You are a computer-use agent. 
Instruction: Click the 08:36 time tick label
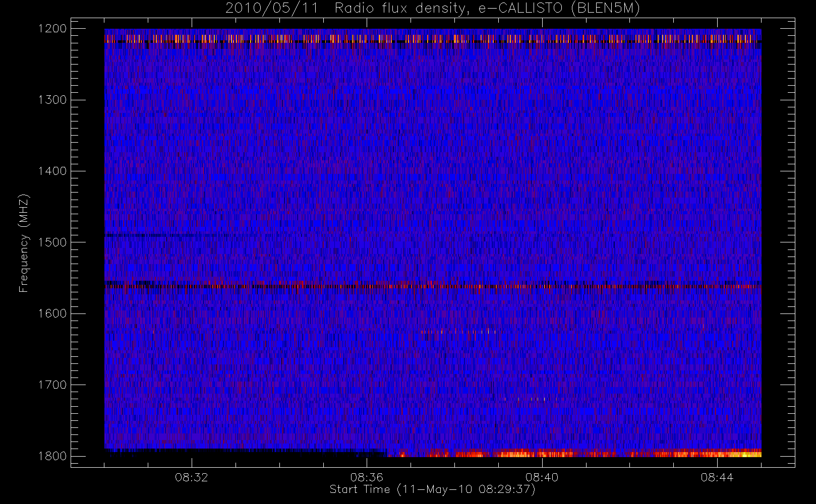coord(367,477)
